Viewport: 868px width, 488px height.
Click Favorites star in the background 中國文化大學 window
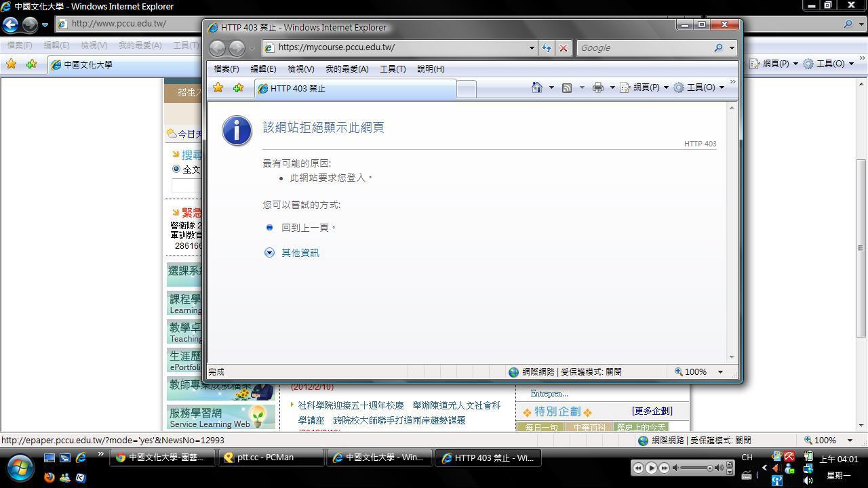click(x=11, y=64)
